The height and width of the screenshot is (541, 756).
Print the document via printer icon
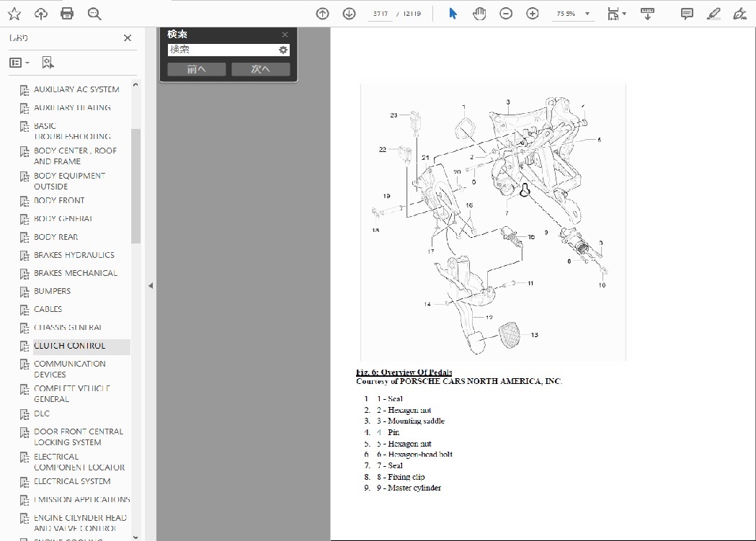point(67,14)
